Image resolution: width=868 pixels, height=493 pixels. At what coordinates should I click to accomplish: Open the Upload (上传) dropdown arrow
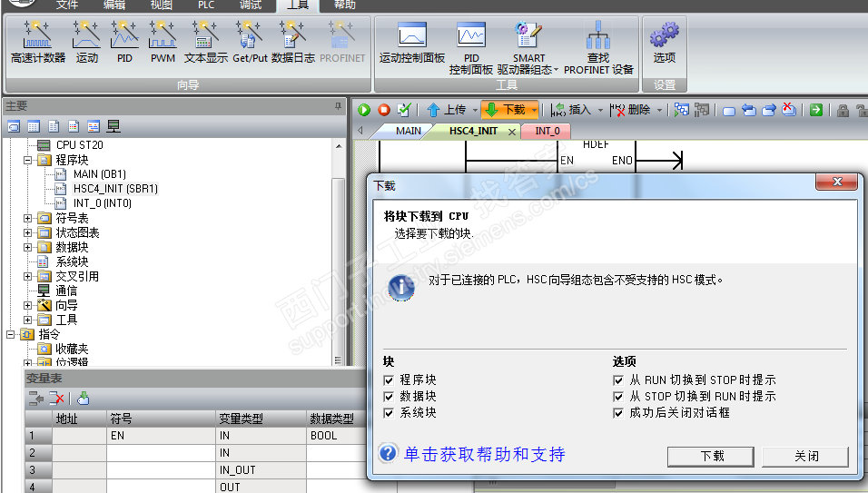[x=475, y=110]
